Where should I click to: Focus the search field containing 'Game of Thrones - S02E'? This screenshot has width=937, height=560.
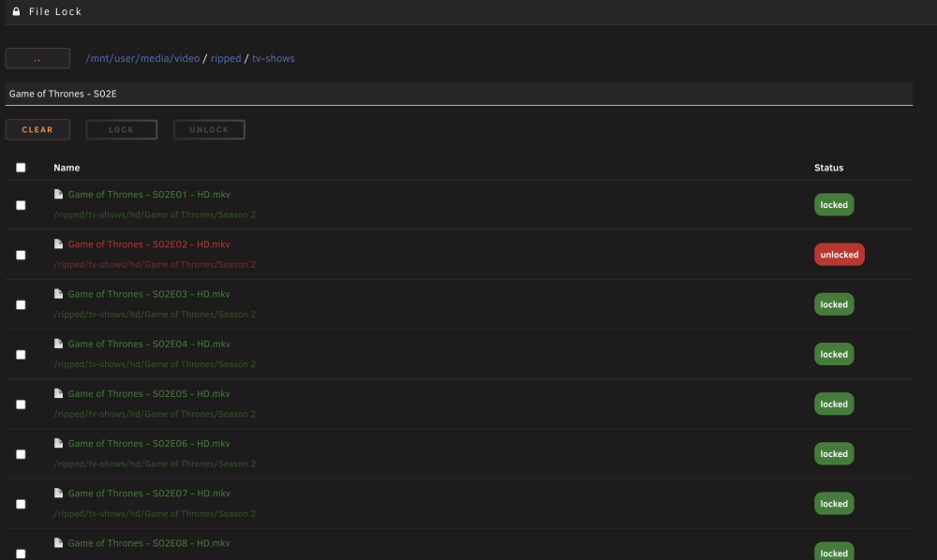[459, 94]
